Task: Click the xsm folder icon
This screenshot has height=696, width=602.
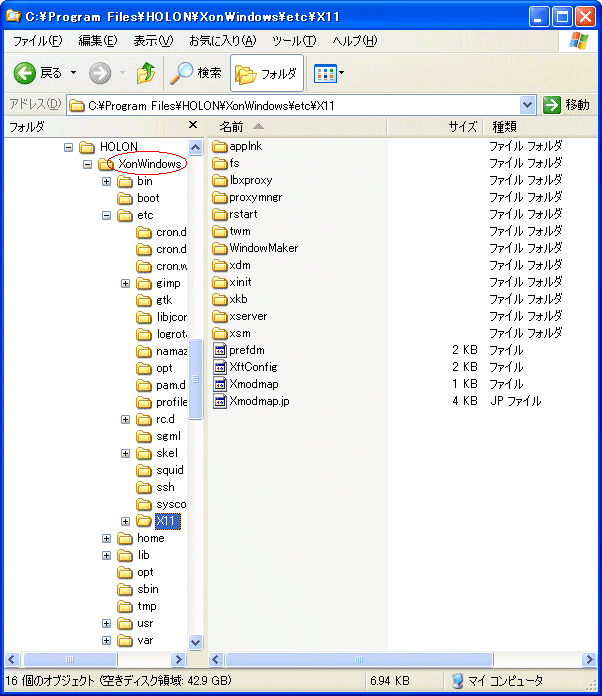Action: click(x=220, y=333)
